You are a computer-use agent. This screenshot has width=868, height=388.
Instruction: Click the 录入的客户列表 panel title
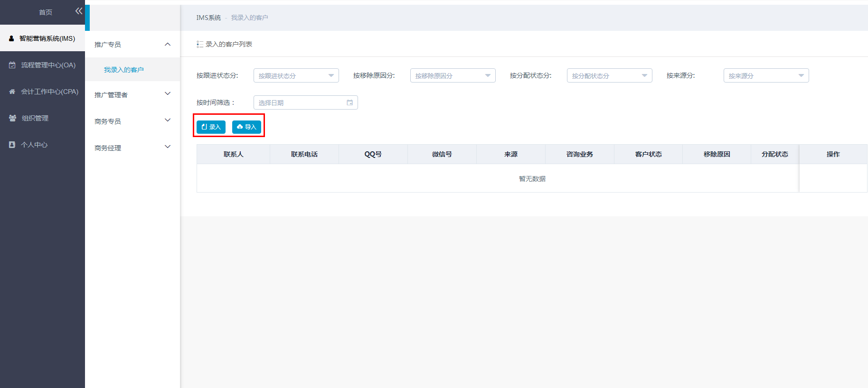tap(229, 44)
